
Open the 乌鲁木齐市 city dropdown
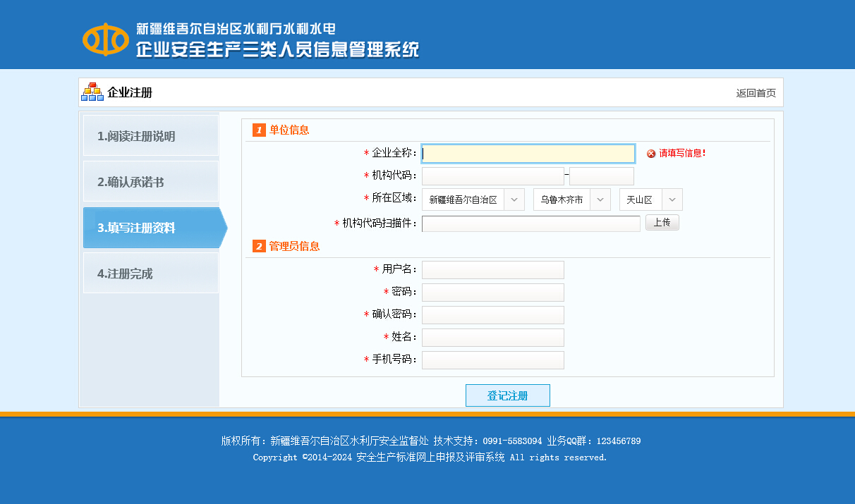(571, 199)
